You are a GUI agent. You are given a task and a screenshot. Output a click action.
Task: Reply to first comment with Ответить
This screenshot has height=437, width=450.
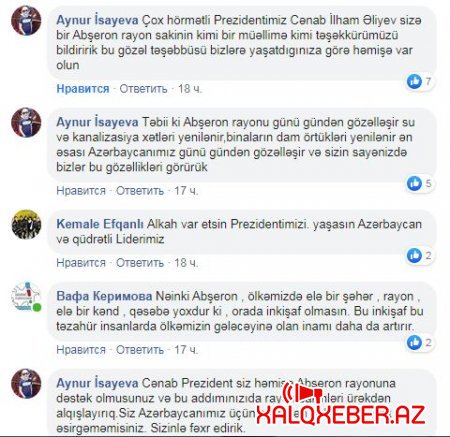tap(143, 89)
